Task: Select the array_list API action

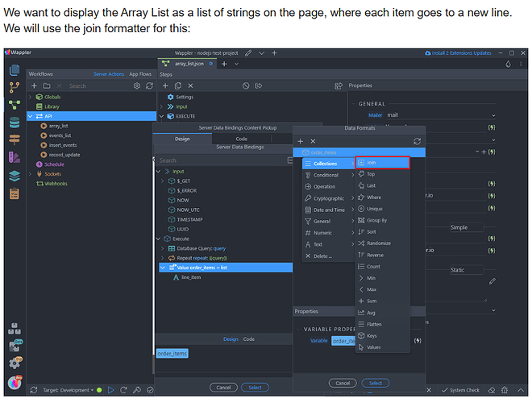Action: click(58, 126)
